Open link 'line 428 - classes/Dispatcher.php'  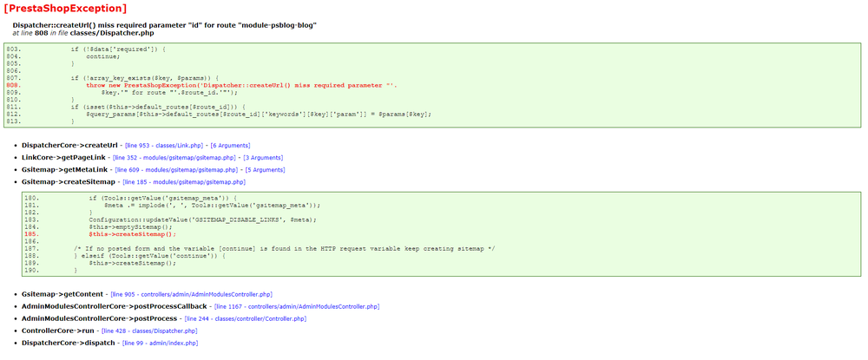tap(149, 331)
